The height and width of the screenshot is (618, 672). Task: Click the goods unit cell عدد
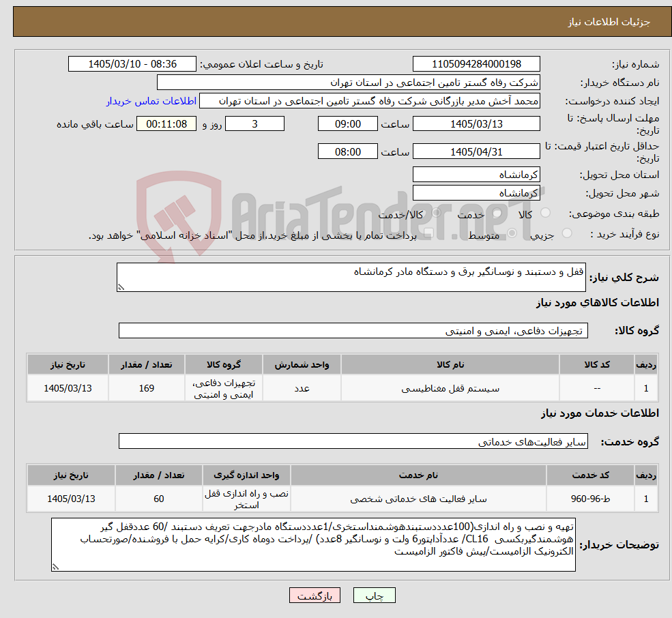pyautogui.click(x=302, y=388)
